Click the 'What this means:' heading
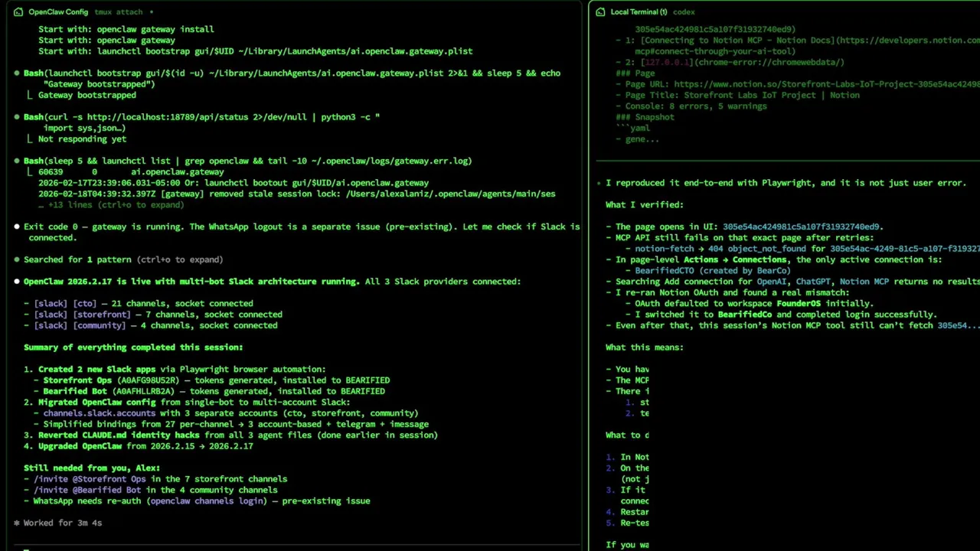 tap(645, 347)
